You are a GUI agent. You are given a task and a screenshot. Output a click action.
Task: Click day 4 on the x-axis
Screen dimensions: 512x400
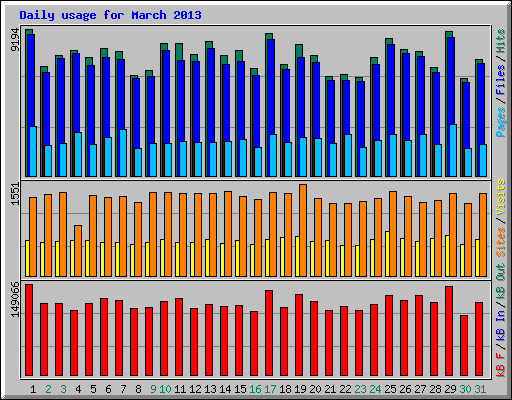(x=78, y=389)
